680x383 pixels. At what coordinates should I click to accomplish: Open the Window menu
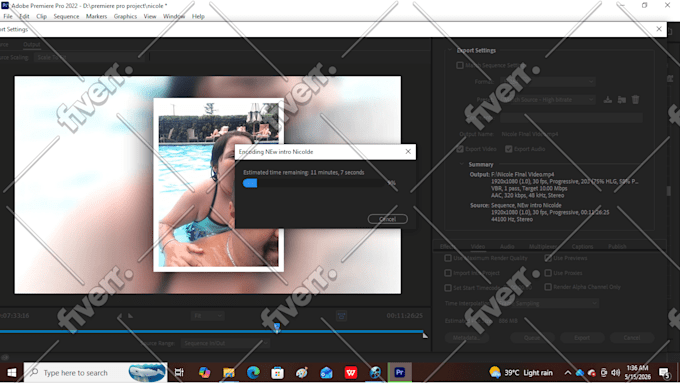tap(174, 16)
